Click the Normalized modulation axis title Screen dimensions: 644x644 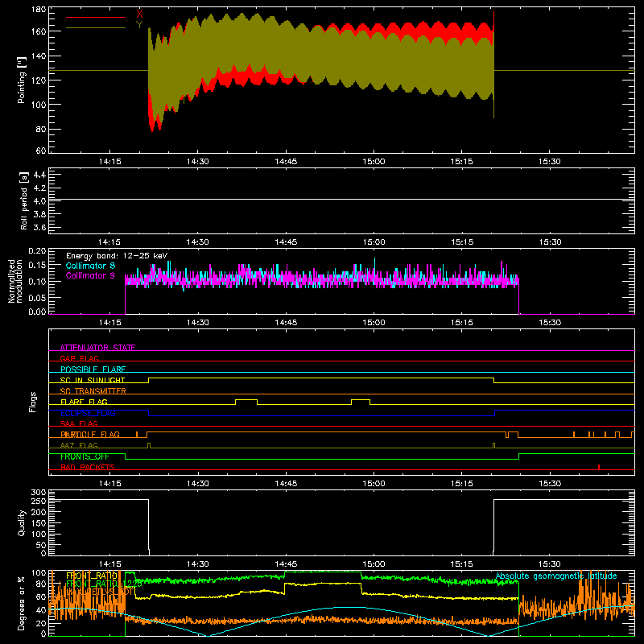[15, 281]
